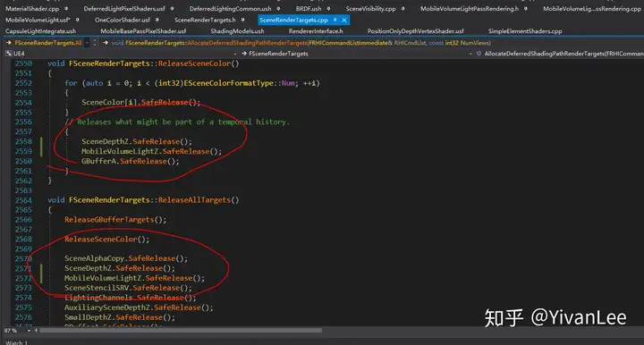Switch to the MobileVolumeLight.usf* tab
This screenshot has height=345, width=644.
coord(38,20)
